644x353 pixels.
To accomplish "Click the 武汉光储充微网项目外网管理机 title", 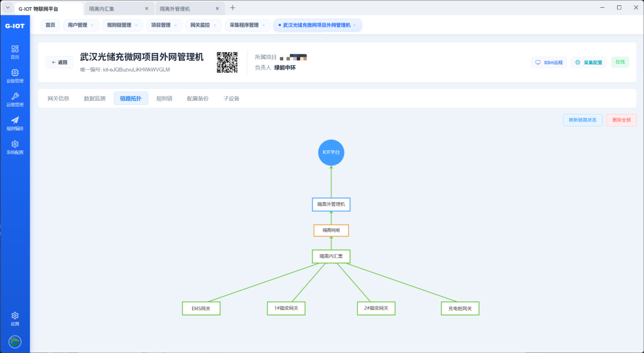I will (142, 57).
